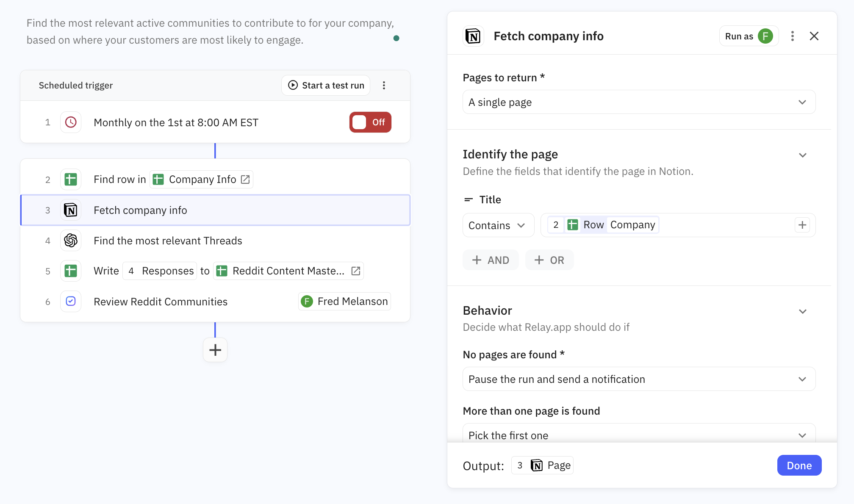Click the Run as user button

(749, 36)
